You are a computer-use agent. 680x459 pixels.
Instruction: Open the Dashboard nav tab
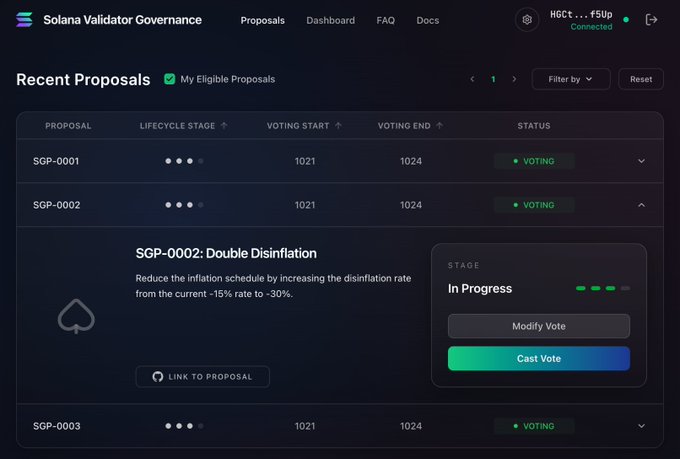330,20
